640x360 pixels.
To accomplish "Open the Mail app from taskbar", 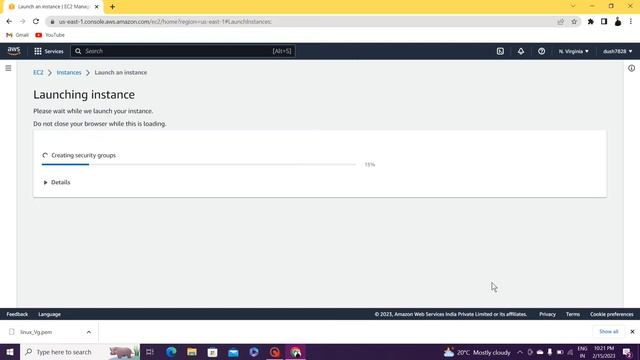I will pyautogui.click(x=233, y=352).
